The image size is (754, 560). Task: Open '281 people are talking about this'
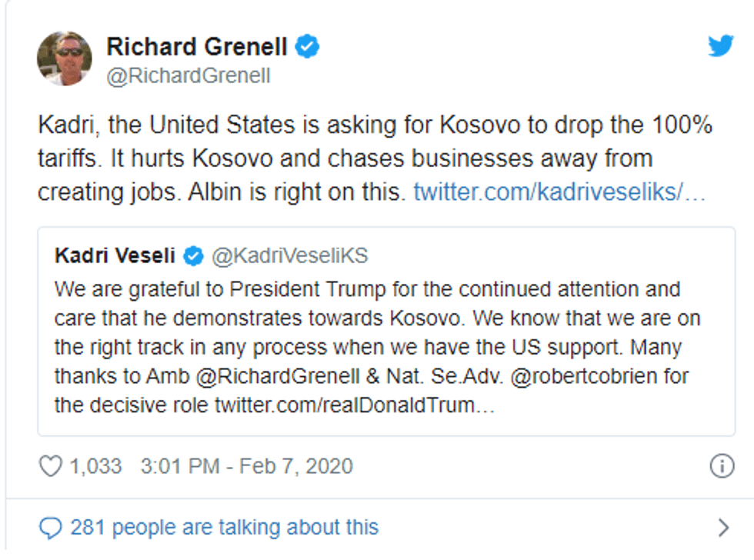(x=224, y=528)
